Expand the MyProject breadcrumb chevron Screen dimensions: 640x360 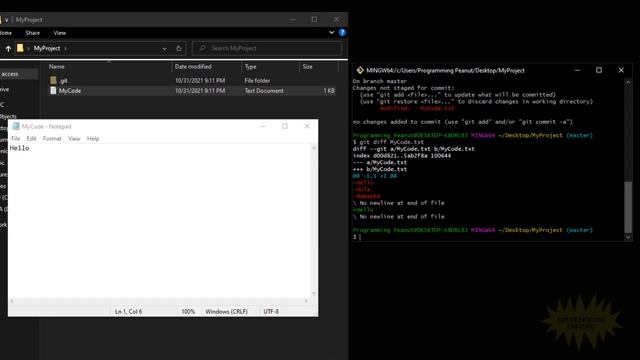[x=66, y=49]
